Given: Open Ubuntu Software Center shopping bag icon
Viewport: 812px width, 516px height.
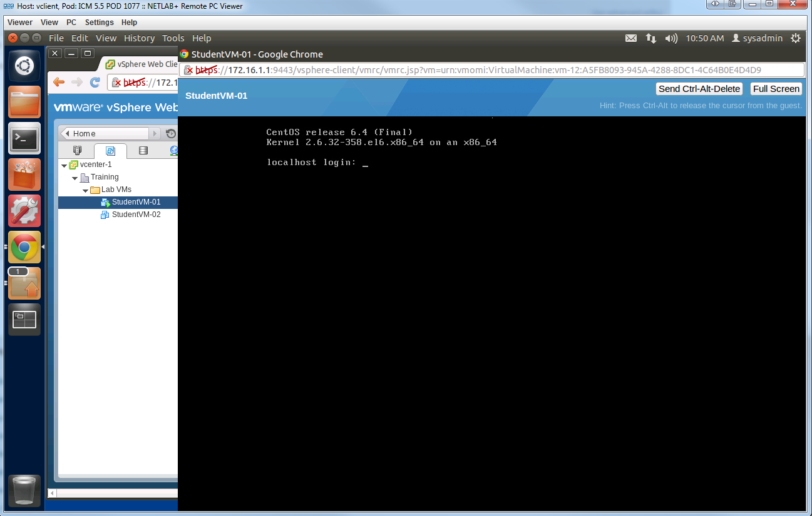Looking at the screenshot, I should point(24,175).
